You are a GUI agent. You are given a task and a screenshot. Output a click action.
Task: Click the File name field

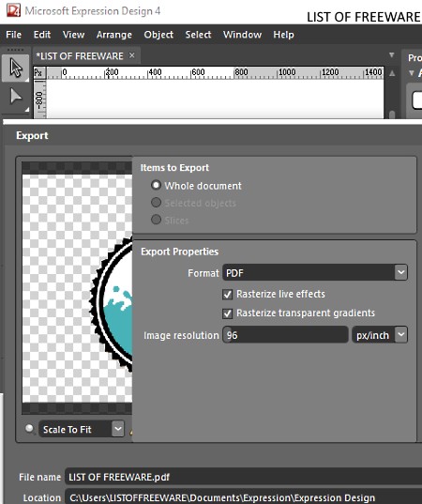pyautogui.click(x=244, y=477)
